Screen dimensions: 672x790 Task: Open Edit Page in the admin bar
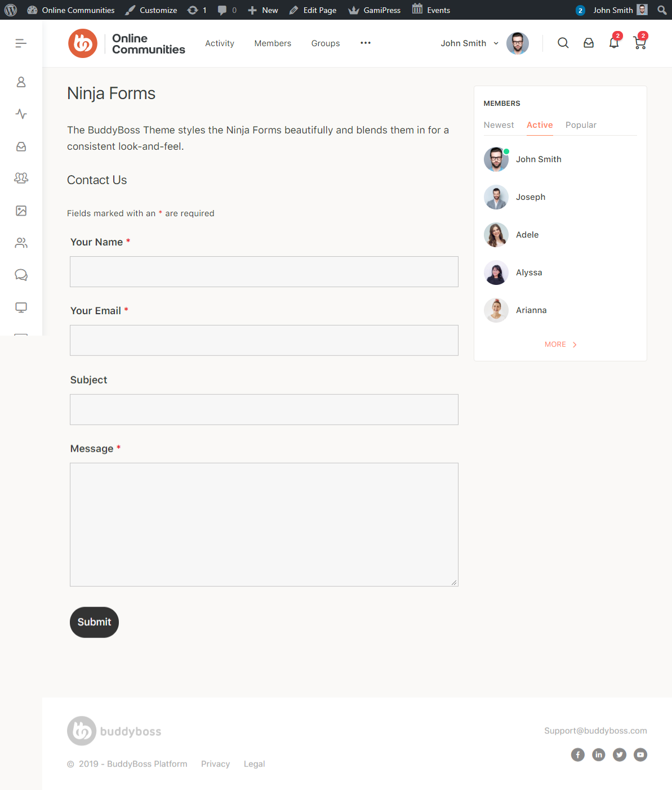[x=313, y=10]
